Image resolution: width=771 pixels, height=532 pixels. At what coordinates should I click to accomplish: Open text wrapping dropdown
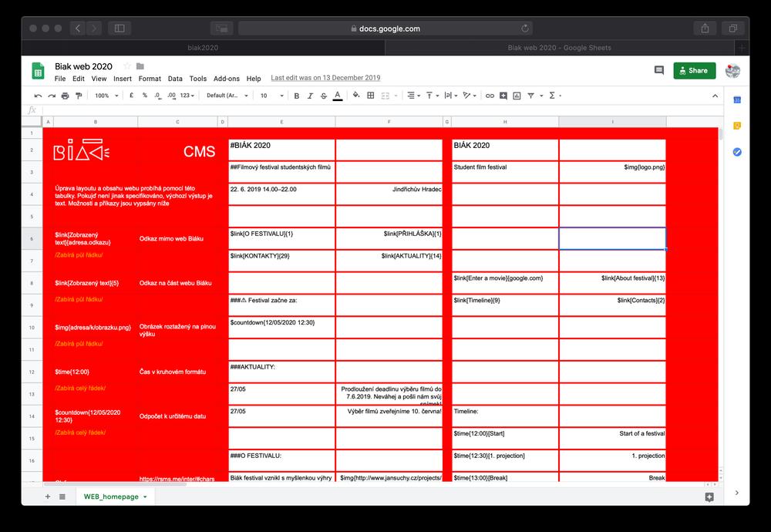point(450,96)
